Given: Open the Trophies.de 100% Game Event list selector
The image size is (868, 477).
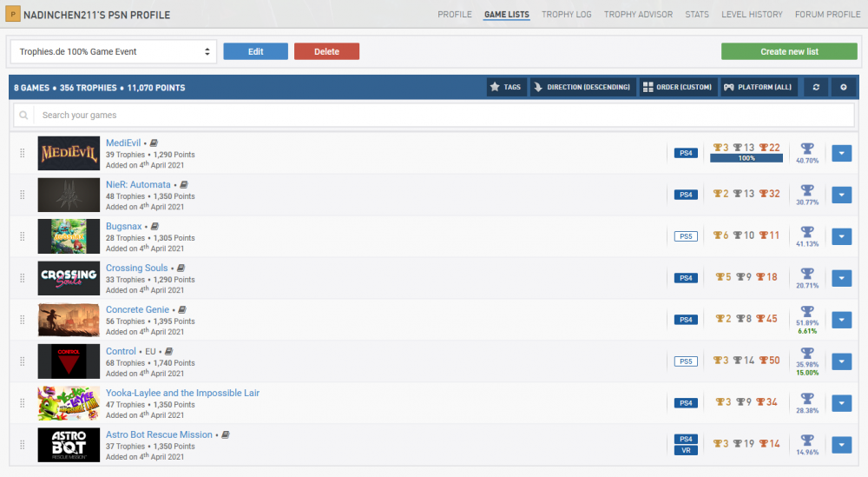Looking at the screenshot, I should [x=114, y=51].
